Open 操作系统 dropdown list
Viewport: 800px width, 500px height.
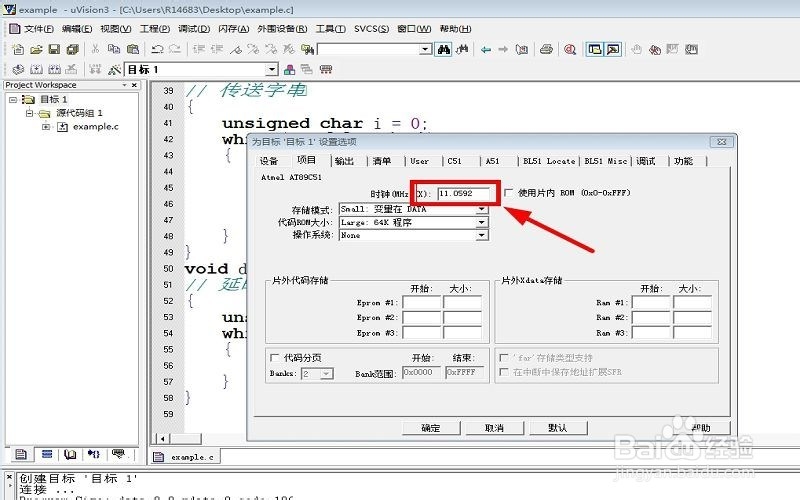(482, 235)
